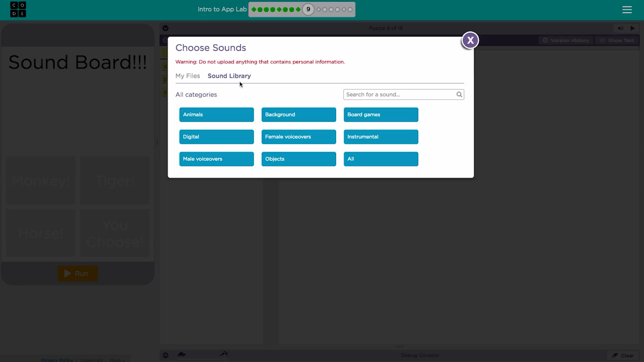Click the play arrow beside the speaker
This screenshot has height=362, width=644.
632,28
